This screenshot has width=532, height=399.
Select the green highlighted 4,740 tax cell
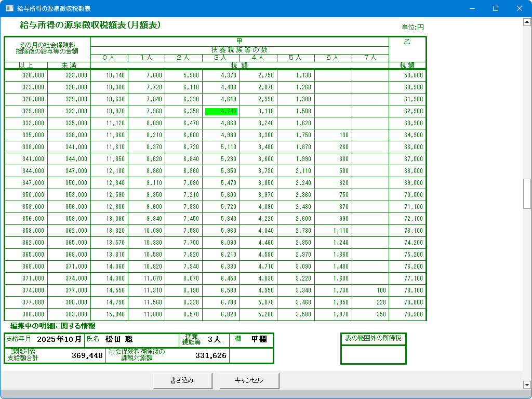coord(221,111)
